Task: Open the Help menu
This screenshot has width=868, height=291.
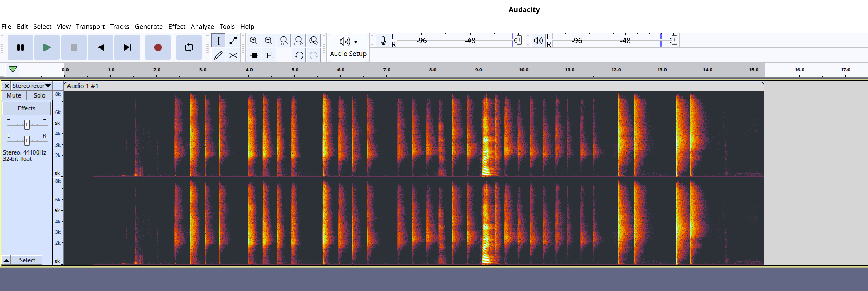Action: (x=247, y=26)
